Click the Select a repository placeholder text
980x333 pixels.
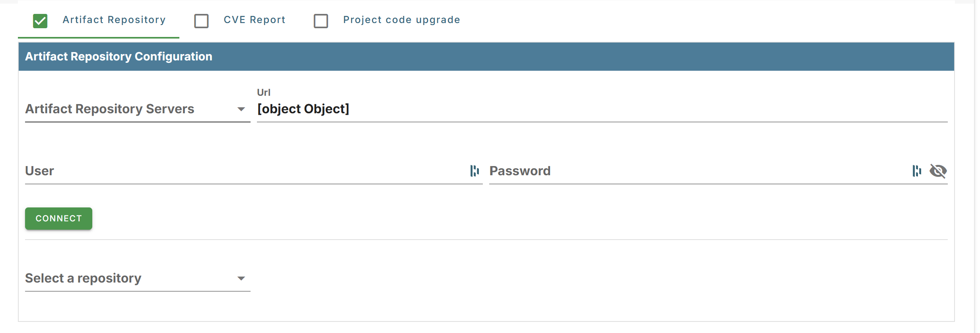click(x=83, y=278)
